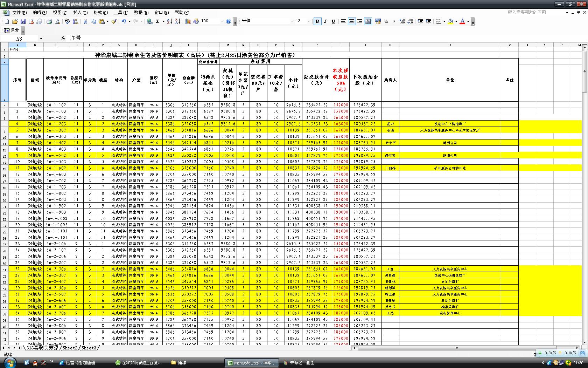Click the 易发 toolbar button
Image resolution: width=588 pixels, height=368 pixels.
click(x=12, y=30)
